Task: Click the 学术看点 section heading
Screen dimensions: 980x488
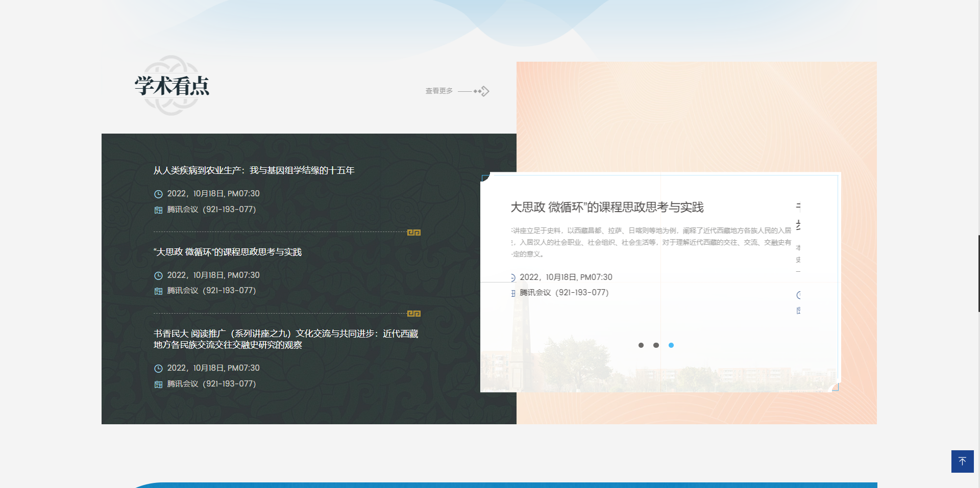Action: pos(172,86)
